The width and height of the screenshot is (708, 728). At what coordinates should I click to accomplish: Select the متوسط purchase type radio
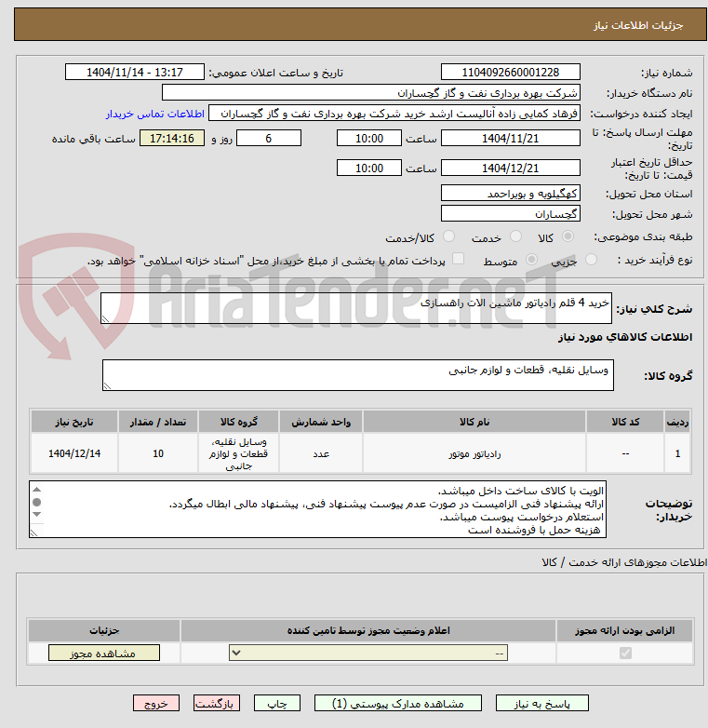click(x=531, y=260)
